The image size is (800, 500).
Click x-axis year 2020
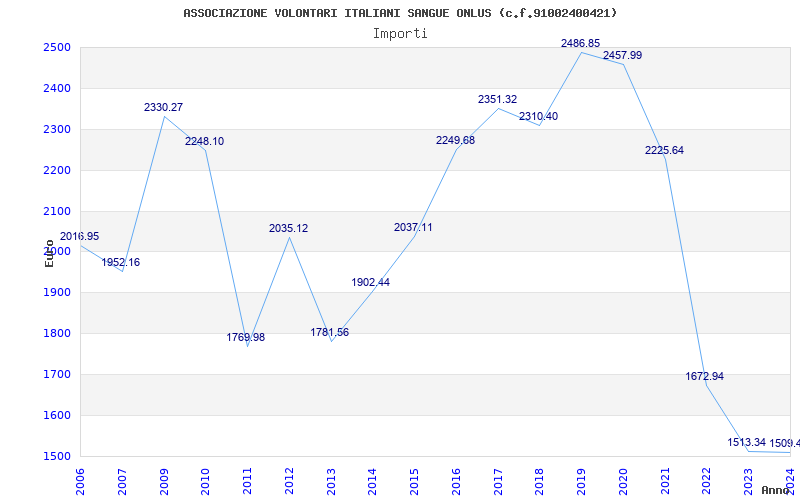tap(623, 481)
